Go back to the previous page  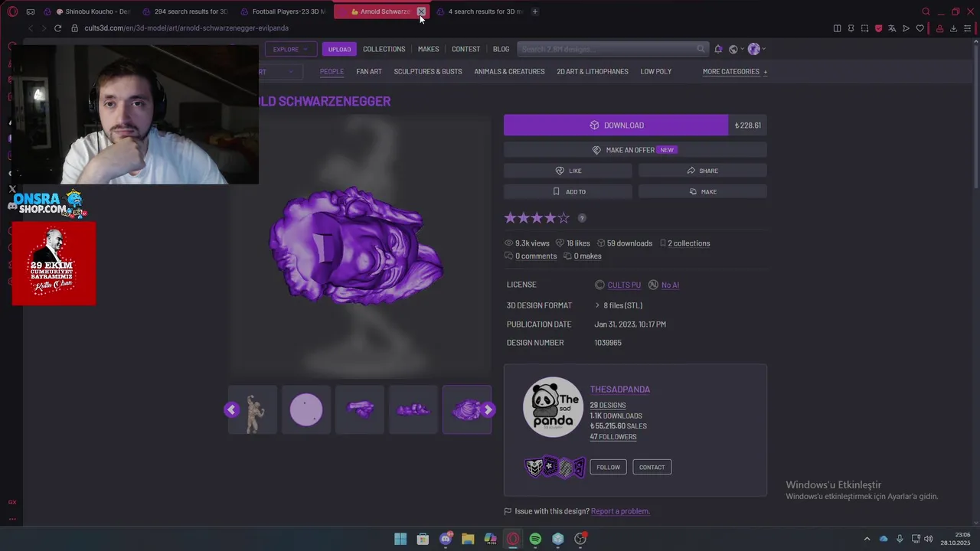[x=31, y=28]
